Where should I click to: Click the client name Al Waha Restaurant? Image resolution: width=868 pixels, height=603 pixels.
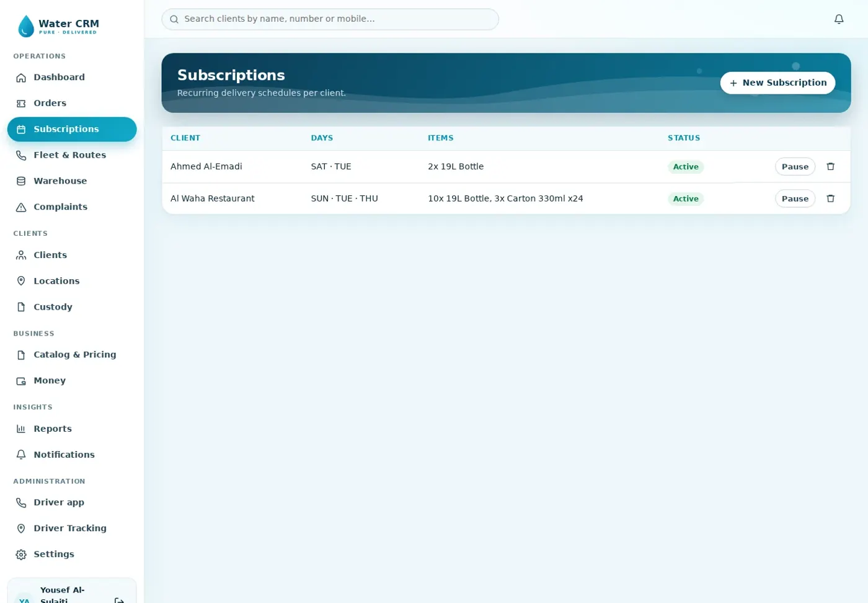point(213,199)
